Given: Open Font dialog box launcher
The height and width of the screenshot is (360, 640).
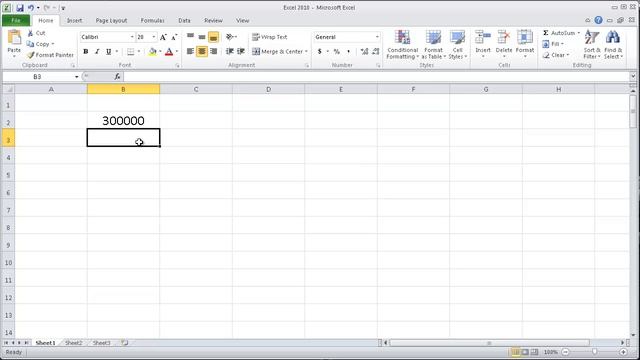Looking at the screenshot, I should [177, 65].
